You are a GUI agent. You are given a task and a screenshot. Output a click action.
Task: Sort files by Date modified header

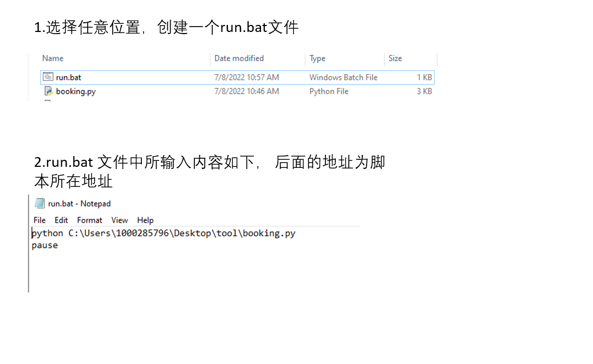pos(239,58)
